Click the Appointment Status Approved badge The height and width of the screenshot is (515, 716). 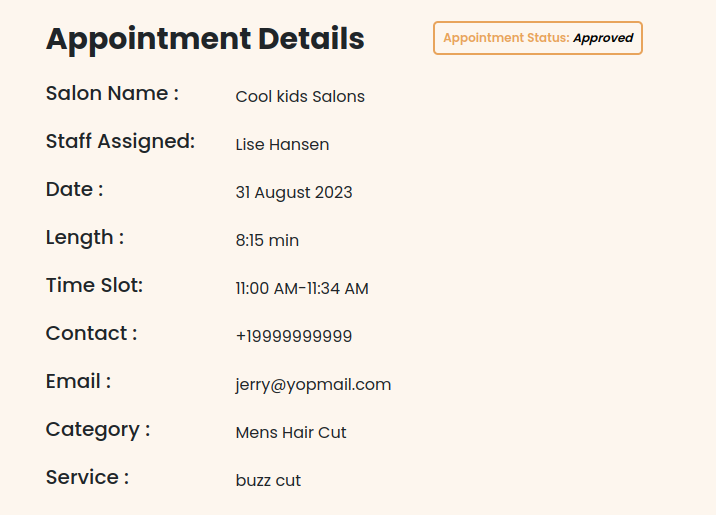pyautogui.click(x=537, y=38)
